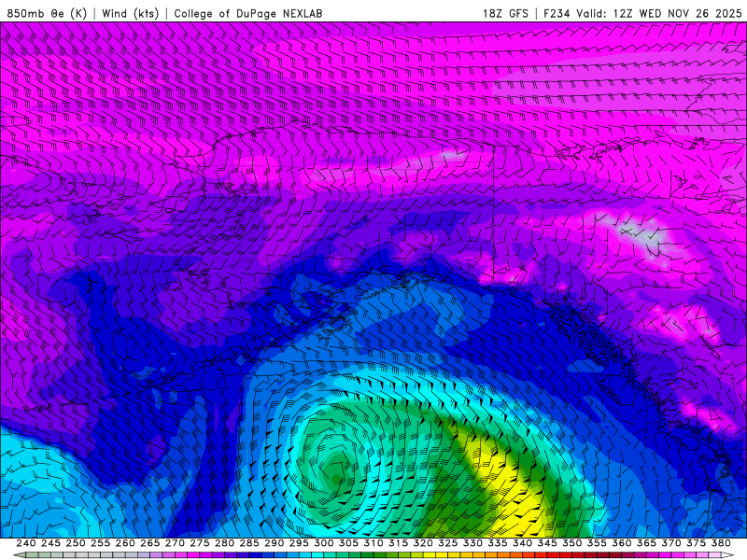This screenshot has height=560, width=747.
Task: Click the 350 value on the legend
Action: 572,543
